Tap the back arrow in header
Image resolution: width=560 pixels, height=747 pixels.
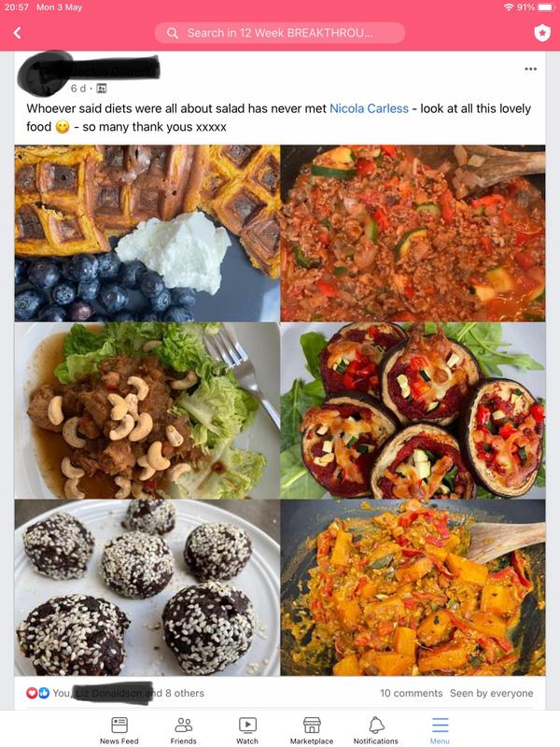tap(17, 33)
